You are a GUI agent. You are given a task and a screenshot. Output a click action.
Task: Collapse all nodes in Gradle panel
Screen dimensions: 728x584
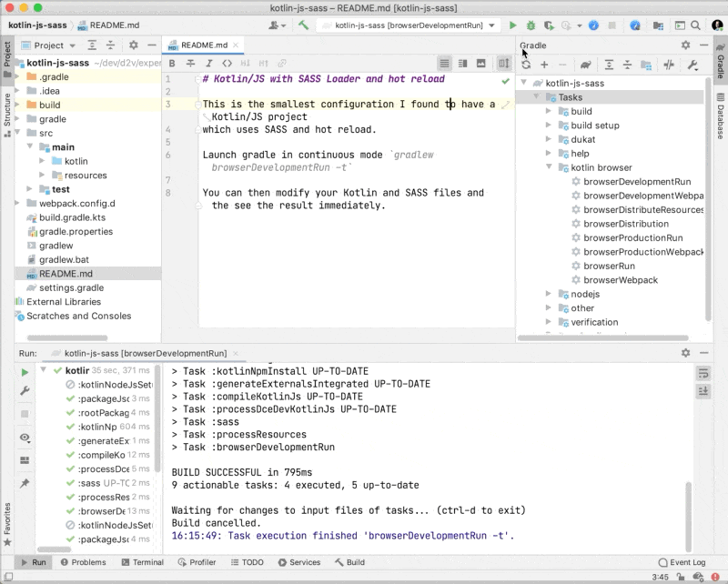[627, 65]
